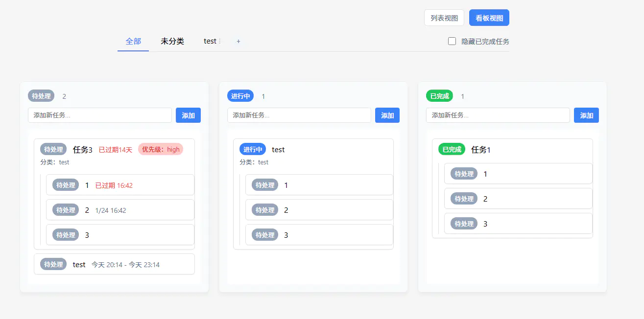This screenshot has width=644, height=319.
Task: Open the test category tab
Action: tap(210, 42)
